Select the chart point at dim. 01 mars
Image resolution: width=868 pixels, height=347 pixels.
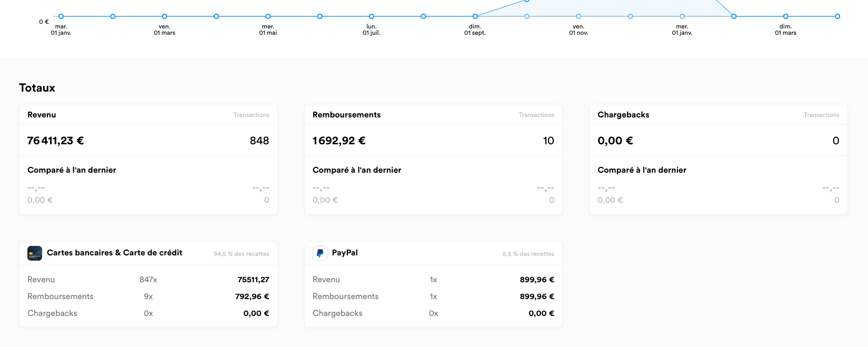coord(785,16)
